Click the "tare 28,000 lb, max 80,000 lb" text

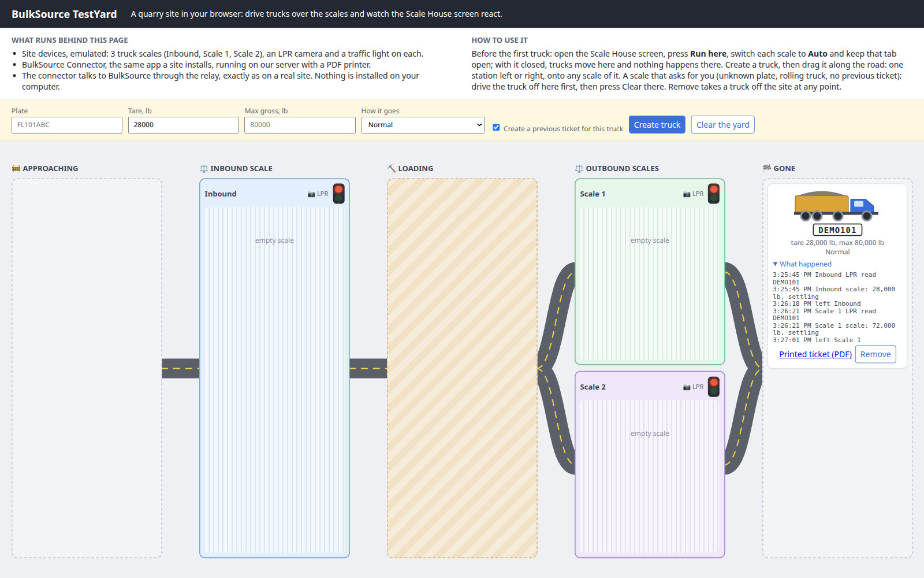837,243
